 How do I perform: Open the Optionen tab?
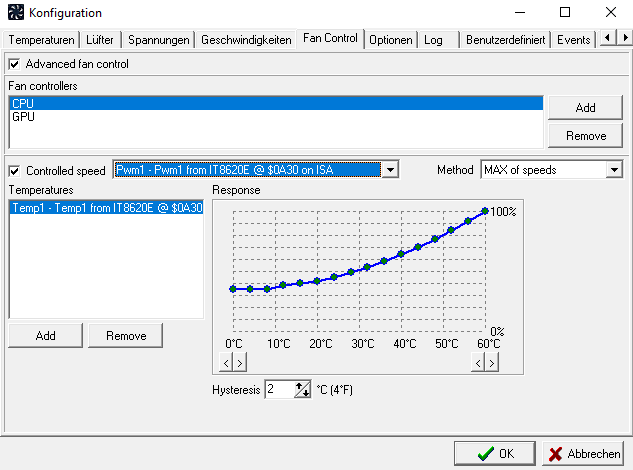pos(391,40)
